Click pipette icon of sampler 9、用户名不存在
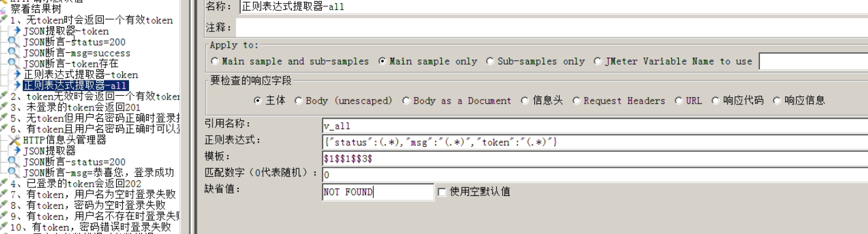 [4, 216]
